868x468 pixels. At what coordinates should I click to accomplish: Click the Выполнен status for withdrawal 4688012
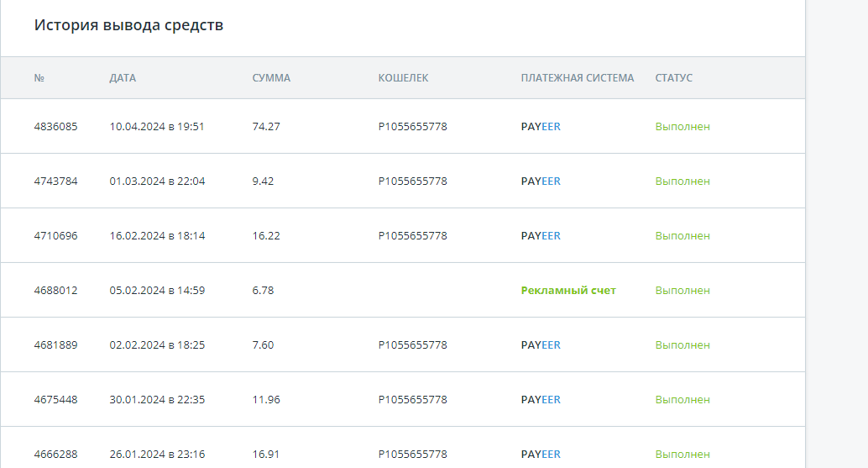(682, 290)
